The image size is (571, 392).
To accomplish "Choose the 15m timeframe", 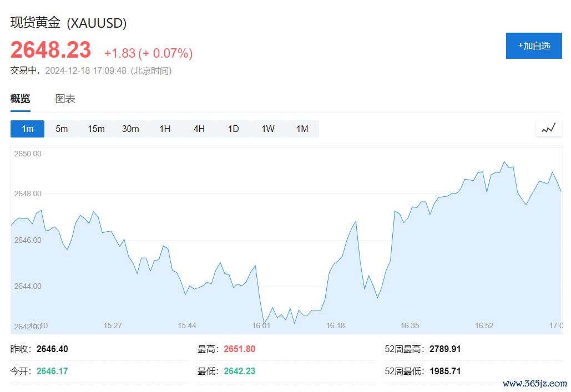I will [96, 129].
